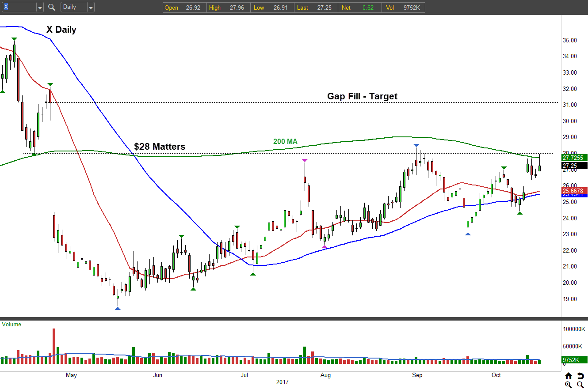Click the "Gap Fill - Target" annotation
This screenshot has height=389, width=588.
pyautogui.click(x=362, y=96)
